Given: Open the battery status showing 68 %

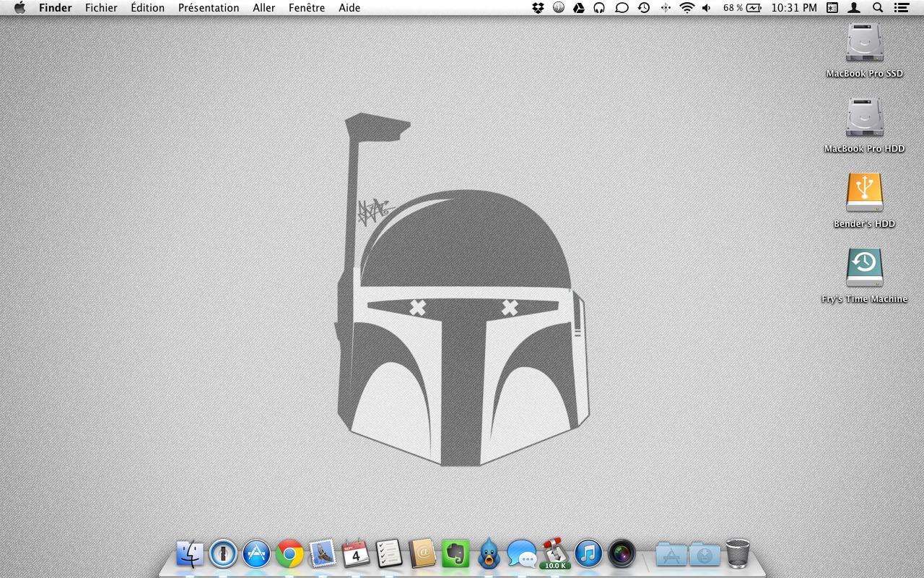Looking at the screenshot, I should [x=742, y=8].
